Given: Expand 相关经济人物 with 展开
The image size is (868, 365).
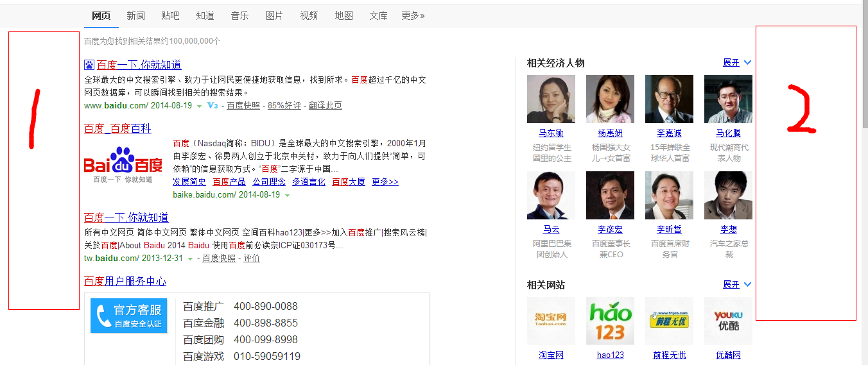Looking at the screenshot, I should tap(737, 63).
